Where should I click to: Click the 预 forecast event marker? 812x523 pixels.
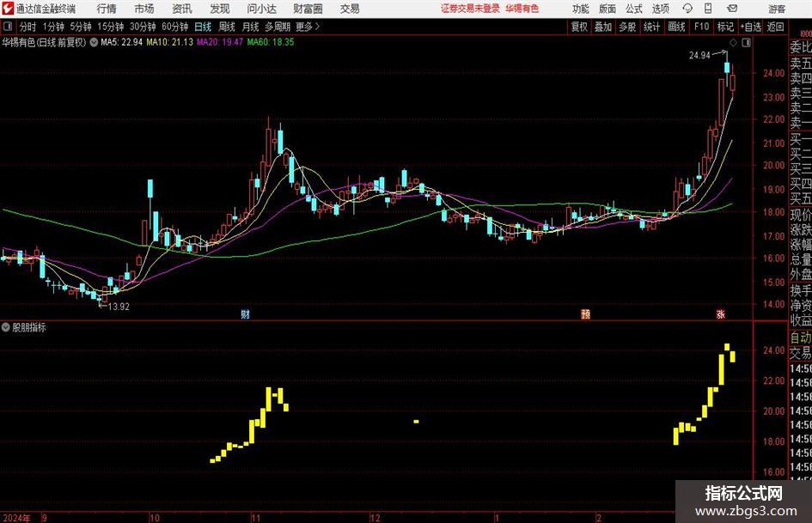pos(585,313)
